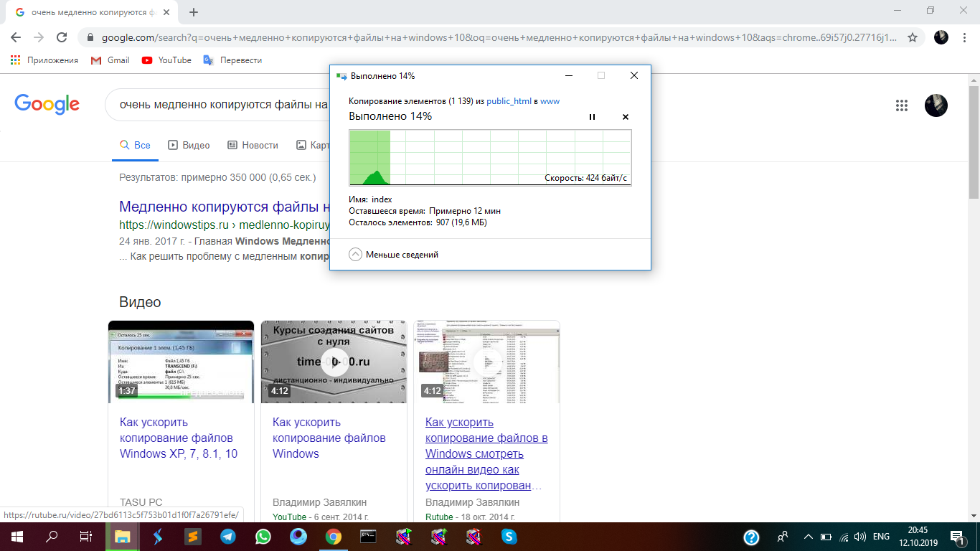Go back in Chrome
Image resolution: width=980 pixels, height=551 pixels.
click(16, 37)
